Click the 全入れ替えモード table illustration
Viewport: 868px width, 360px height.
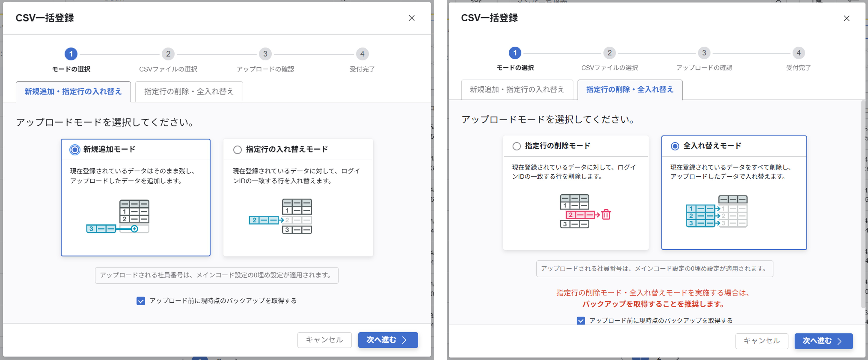(x=717, y=211)
